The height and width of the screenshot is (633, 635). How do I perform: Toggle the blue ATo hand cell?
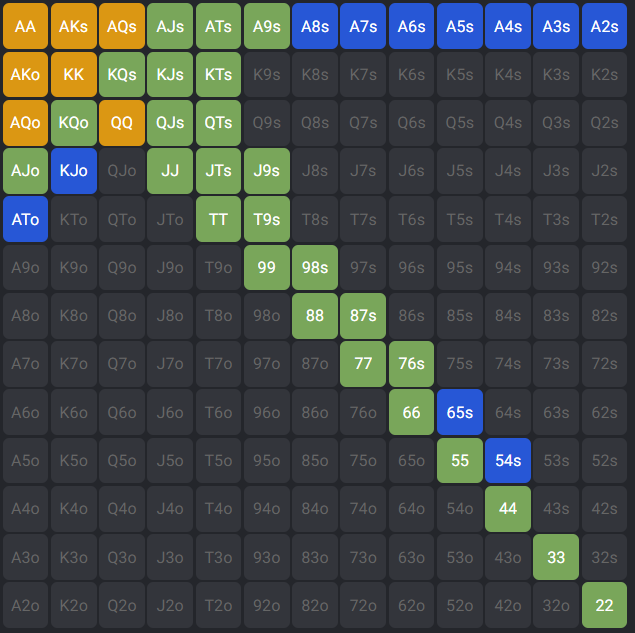click(x=26, y=219)
